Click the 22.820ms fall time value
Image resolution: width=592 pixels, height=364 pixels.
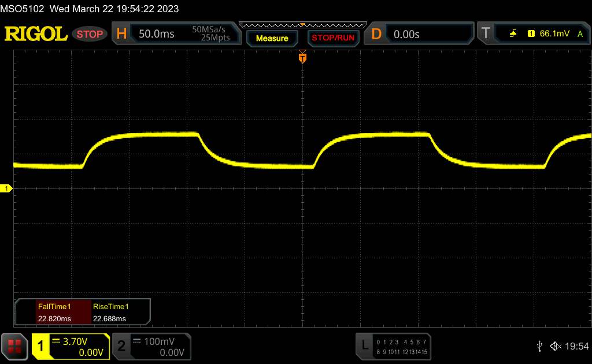[x=54, y=319]
